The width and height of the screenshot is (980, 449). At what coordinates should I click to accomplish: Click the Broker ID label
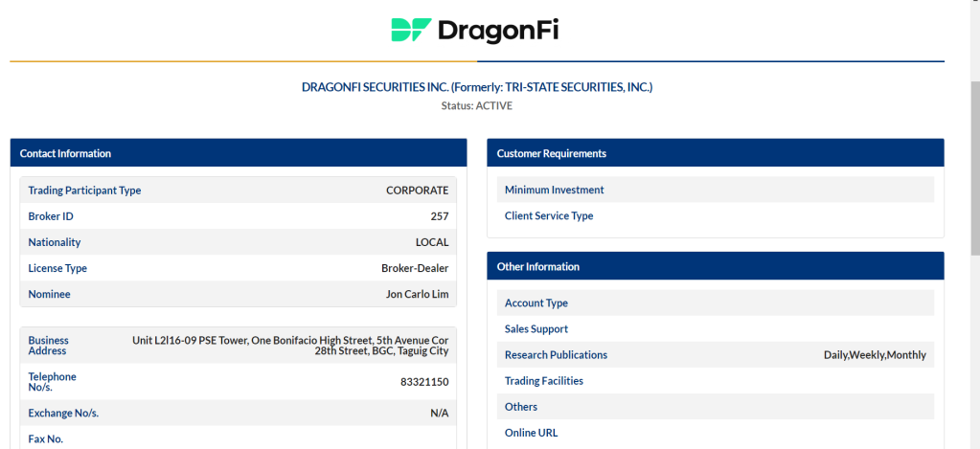[51, 216]
